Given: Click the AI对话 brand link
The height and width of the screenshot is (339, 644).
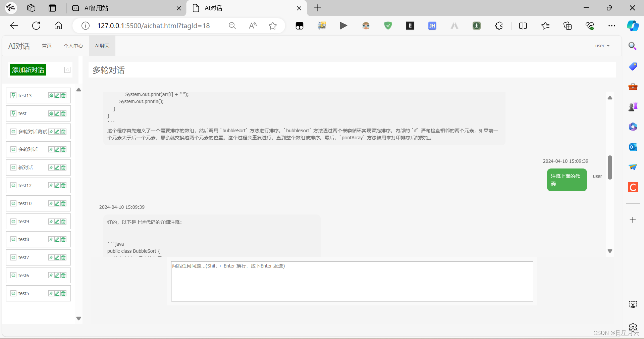Looking at the screenshot, I should [19, 46].
